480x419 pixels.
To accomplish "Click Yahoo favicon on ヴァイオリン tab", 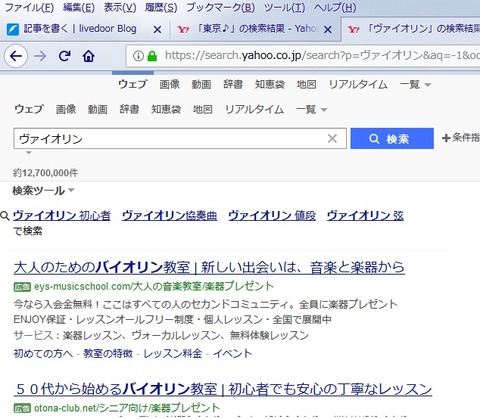I will (x=354, y=29).
